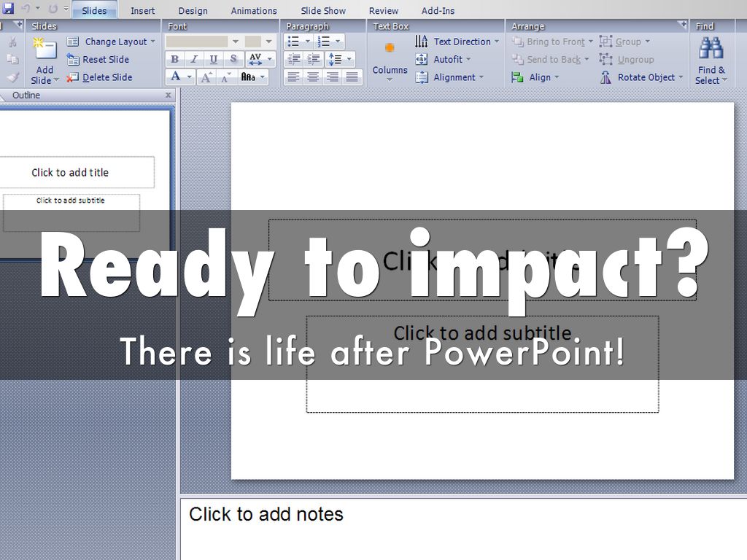The image size is (747, 560).
Task: Toggle Bold formatting
Action: pos(174,60)
